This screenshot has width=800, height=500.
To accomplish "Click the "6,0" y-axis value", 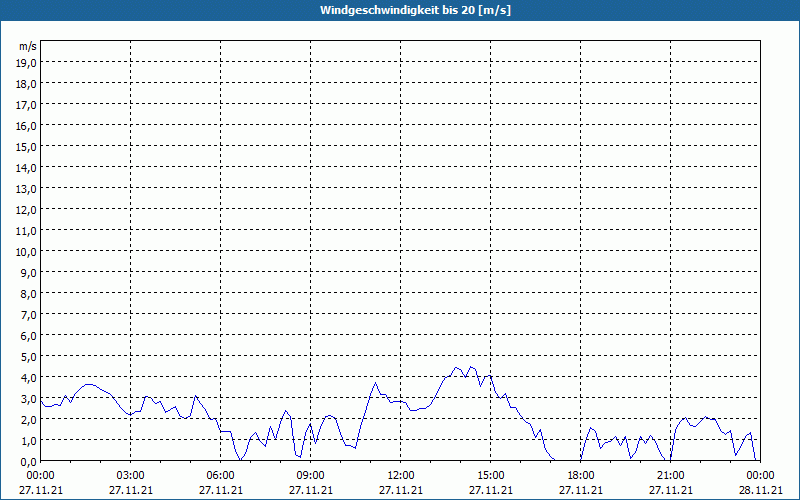I will 29,336.
